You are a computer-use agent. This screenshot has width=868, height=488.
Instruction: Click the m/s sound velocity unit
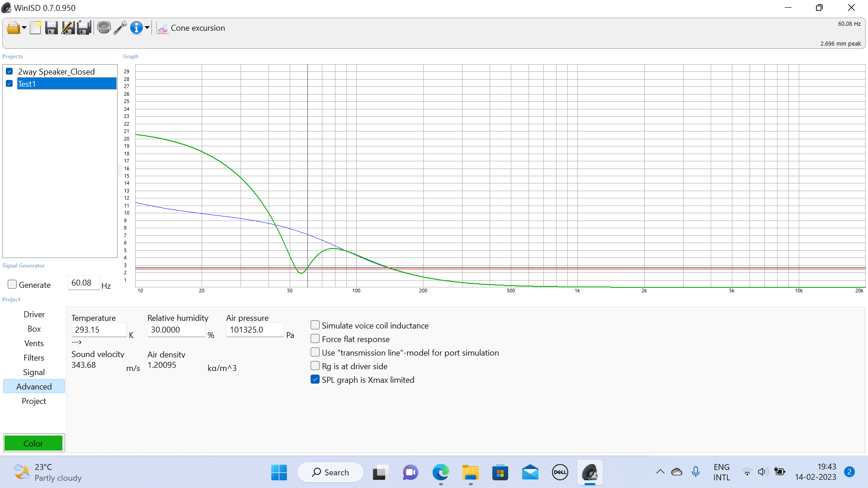point(133,368)
